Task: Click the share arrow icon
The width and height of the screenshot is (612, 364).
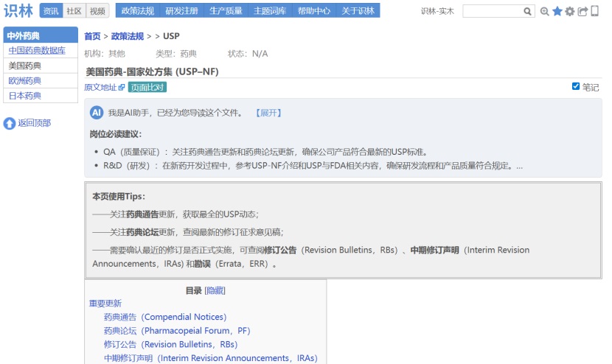Action: point(583,12)
